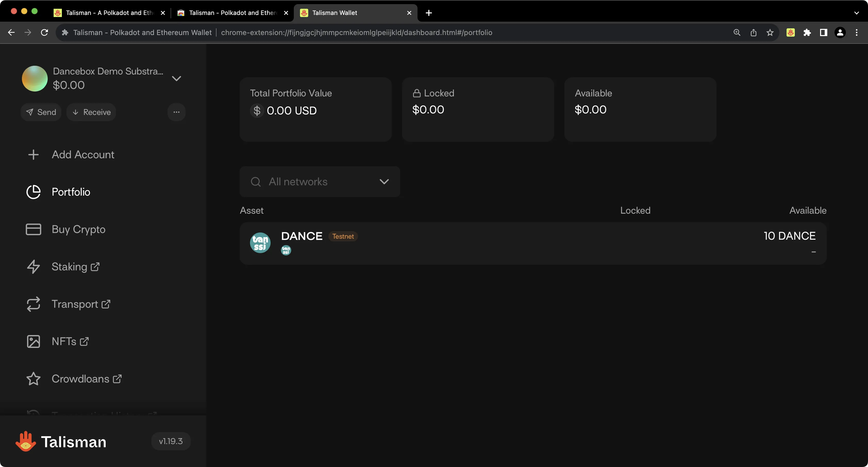Viewport: 868px width, 467px height.
Task: Click the extension puzzle icon in address bar
Action: 65,32
